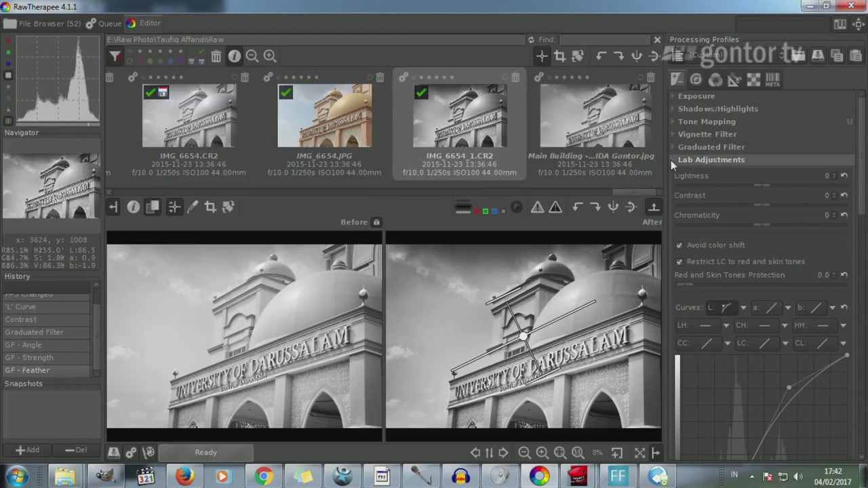This screenshot has height=488, width=868.
Task: Click the filter funnel icon in file browser
Action: [x=115, y=56]
